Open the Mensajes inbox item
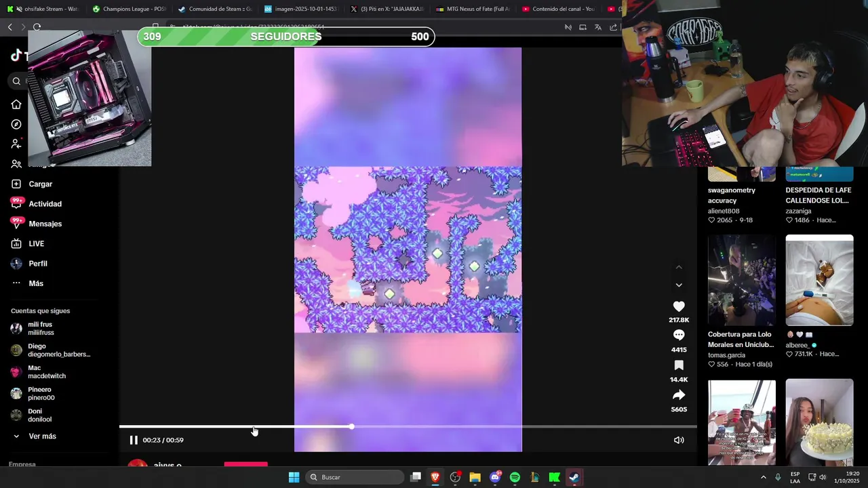Image resolution: width=868 pixels, height=488 pixels. [37, 224]
